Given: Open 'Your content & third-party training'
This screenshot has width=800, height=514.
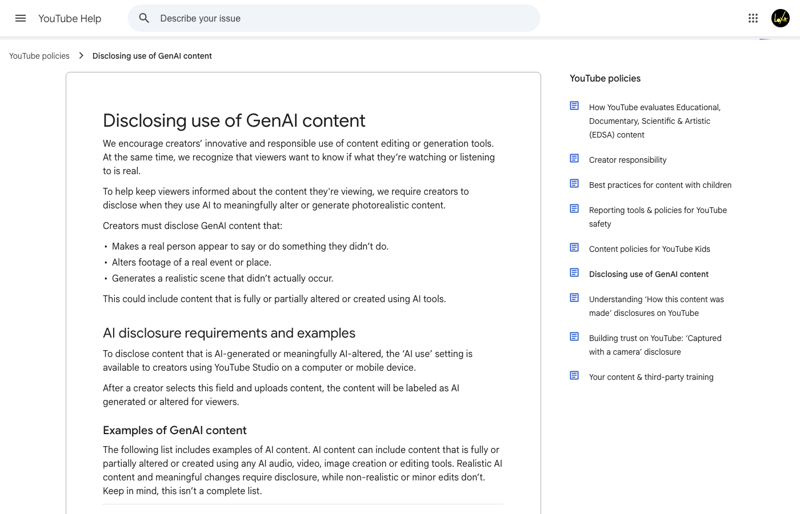Looking at the screenshot, I should tap(651, 377).
